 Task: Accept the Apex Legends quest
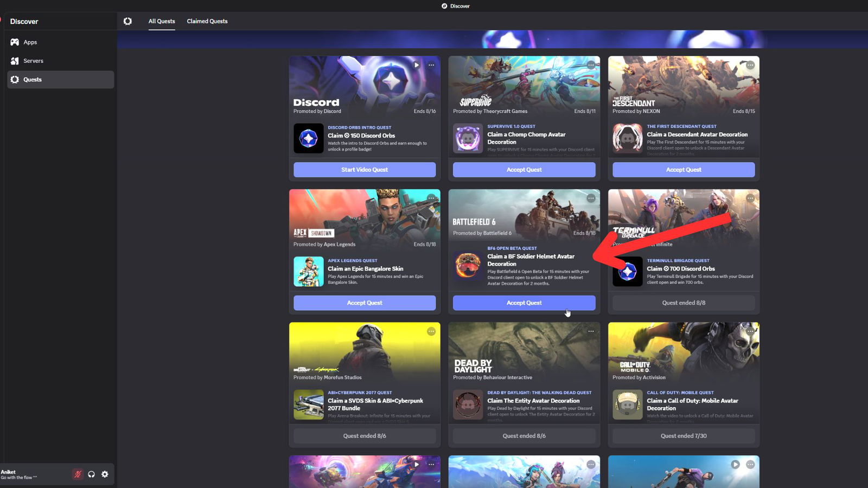tap(364, 303)
